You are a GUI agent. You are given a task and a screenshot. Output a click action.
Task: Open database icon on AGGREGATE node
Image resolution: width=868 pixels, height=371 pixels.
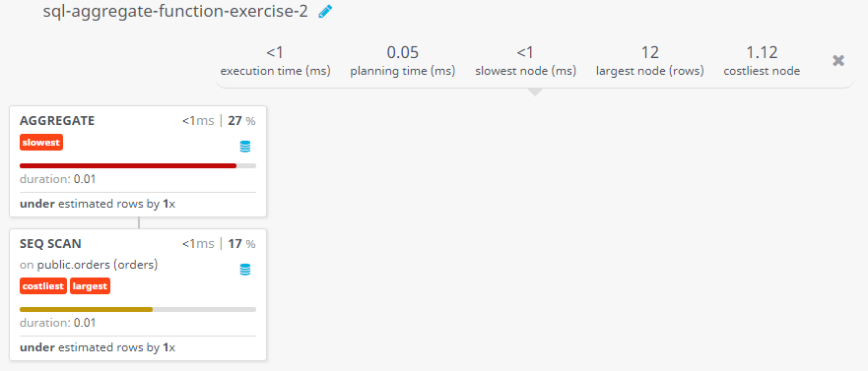point(244,147)
